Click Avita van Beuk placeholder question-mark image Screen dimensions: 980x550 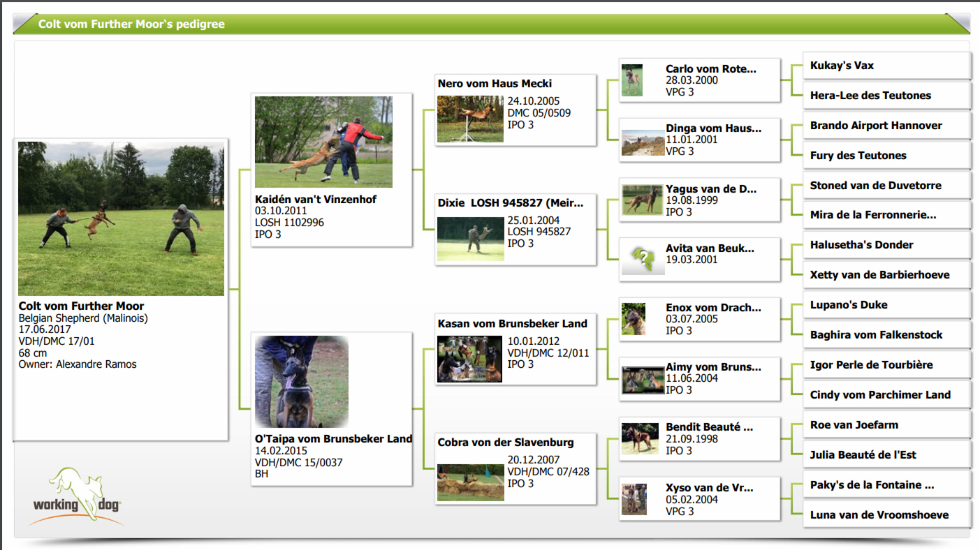pyautogui.click(x=642, y=260)
